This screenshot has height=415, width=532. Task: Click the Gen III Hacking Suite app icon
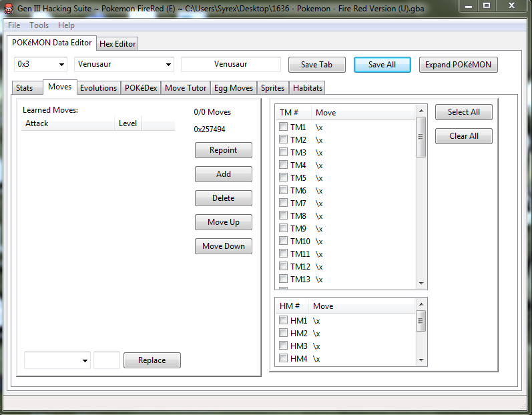[x=9, y=8]
